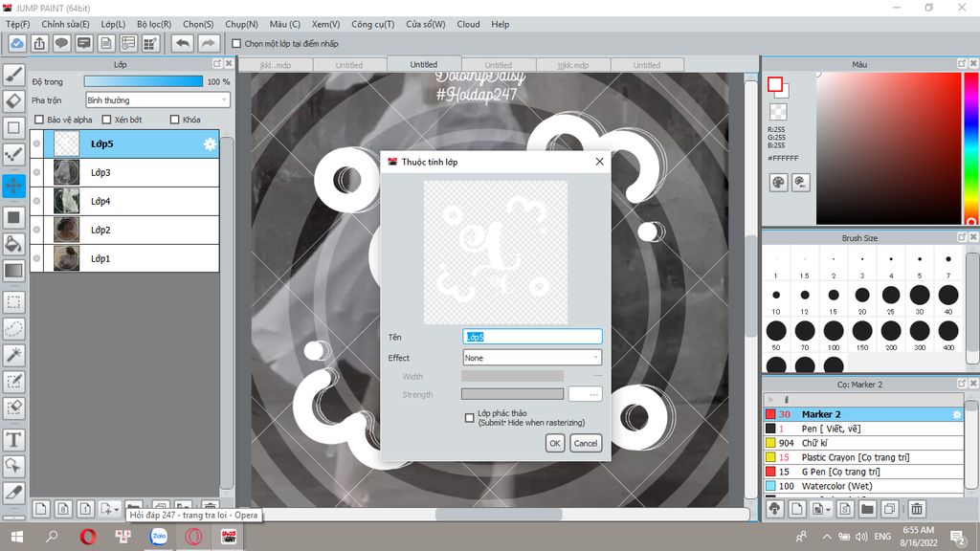Open the color palette icon in the Màu panel
This screenshot has width=980, height=551.
point(778,183)
